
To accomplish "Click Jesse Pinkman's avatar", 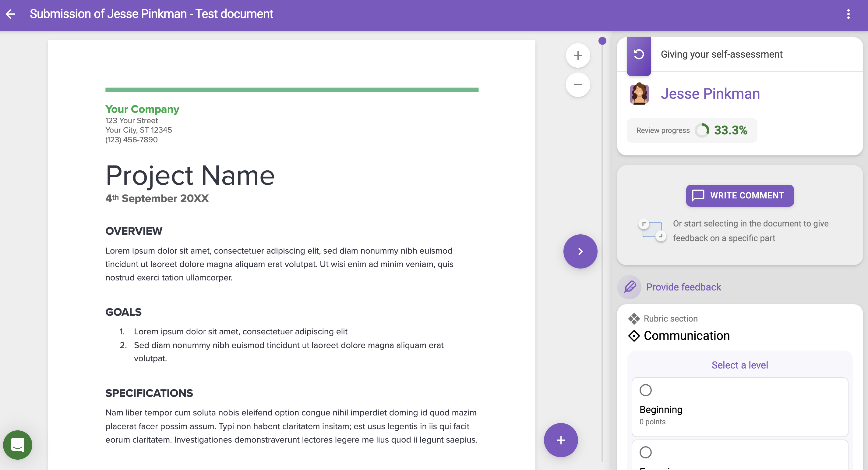I will point(639,94).
